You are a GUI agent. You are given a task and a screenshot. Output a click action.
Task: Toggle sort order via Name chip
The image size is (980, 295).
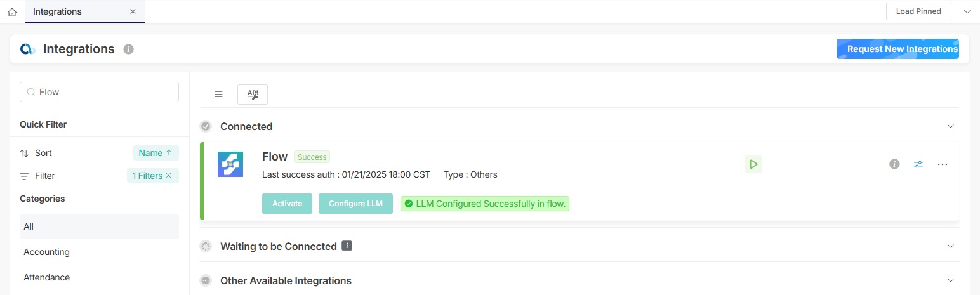pyautogui.click(x=156, y=153)
